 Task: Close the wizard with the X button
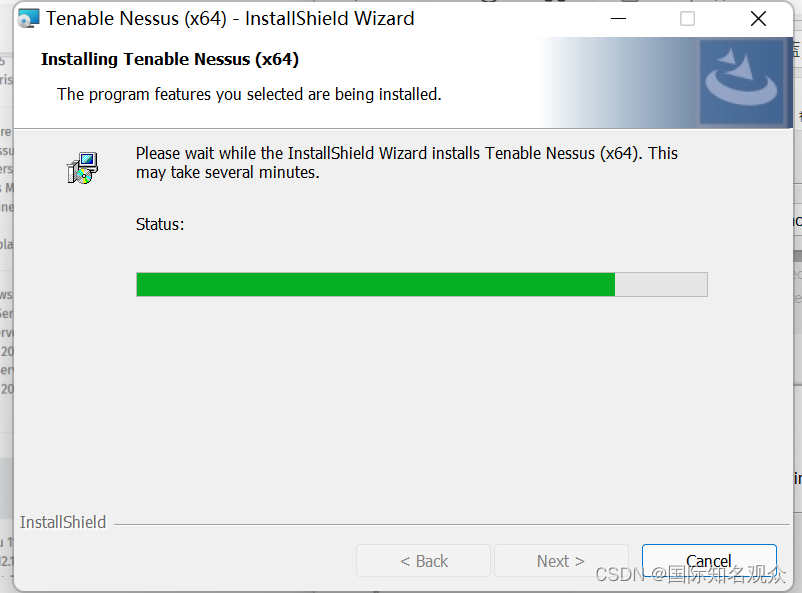(x=758, y=19)
